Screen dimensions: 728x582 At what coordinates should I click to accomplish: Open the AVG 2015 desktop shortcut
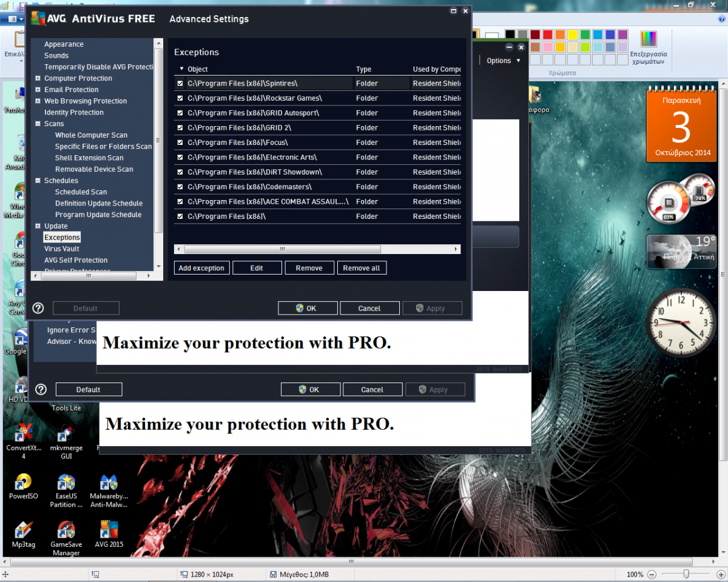point(109,534)
